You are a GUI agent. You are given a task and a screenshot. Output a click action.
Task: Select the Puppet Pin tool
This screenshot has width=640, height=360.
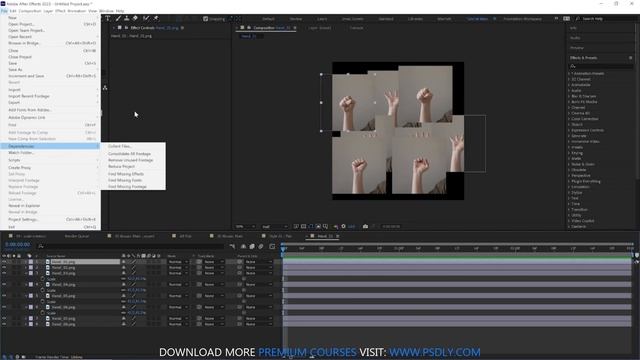(156, 18)
